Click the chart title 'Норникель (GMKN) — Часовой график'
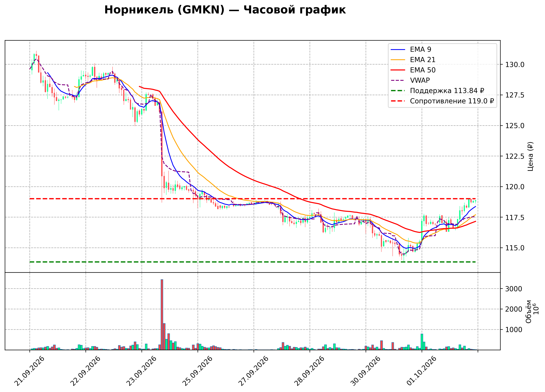Viewport: 545px width, 392px height. 225,10
